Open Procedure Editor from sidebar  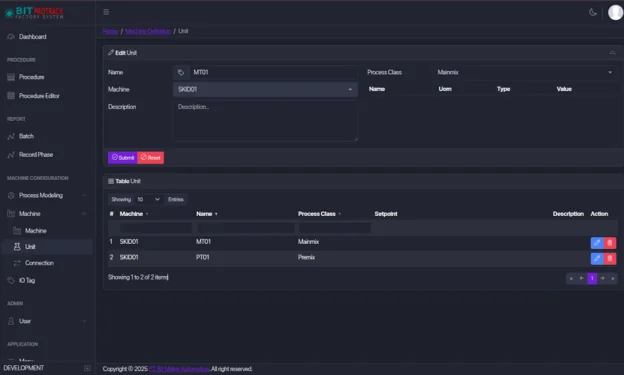tap(39, 96)
